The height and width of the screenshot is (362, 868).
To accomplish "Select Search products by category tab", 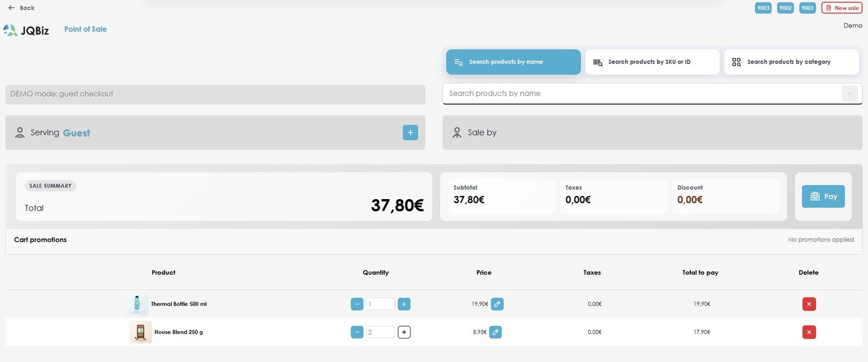I will (x=791, y=62).
